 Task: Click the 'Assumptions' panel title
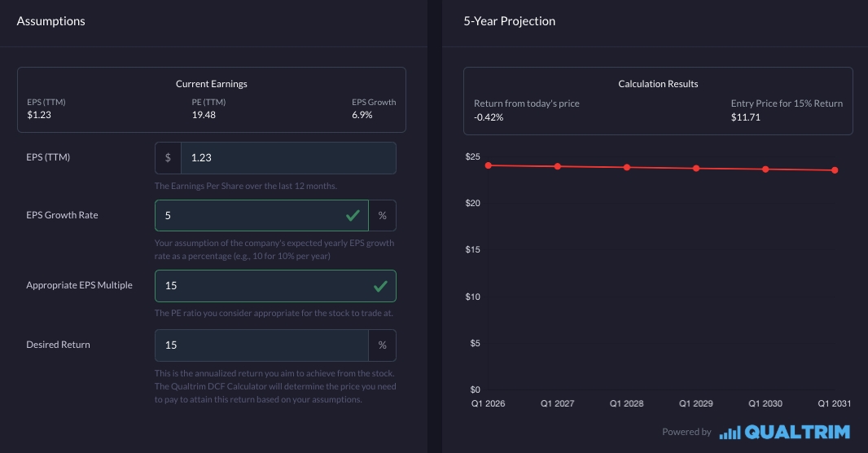[51, 22]
